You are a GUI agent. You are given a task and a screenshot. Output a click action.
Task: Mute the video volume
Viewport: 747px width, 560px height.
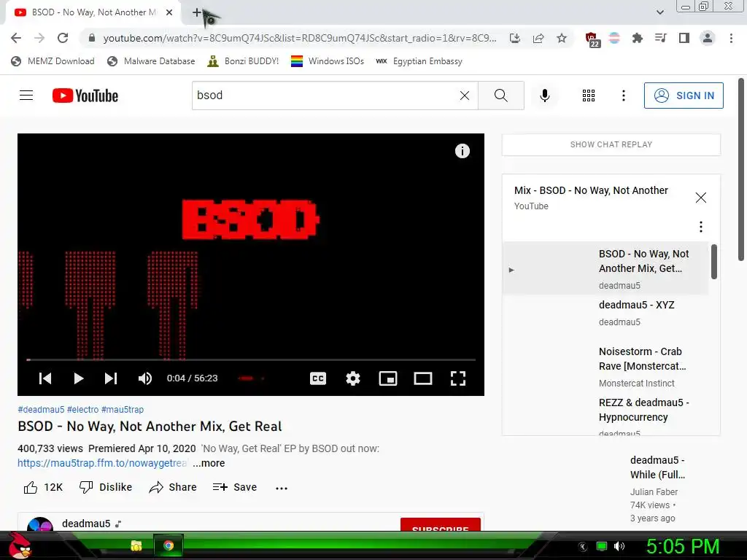tap(145, 378)
